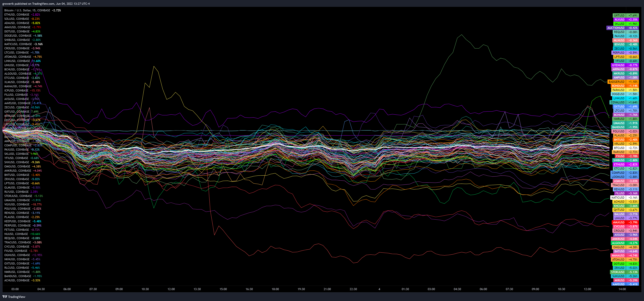Click the day 4 date marker on time axis
644x301 pixels.
(379, 289)
